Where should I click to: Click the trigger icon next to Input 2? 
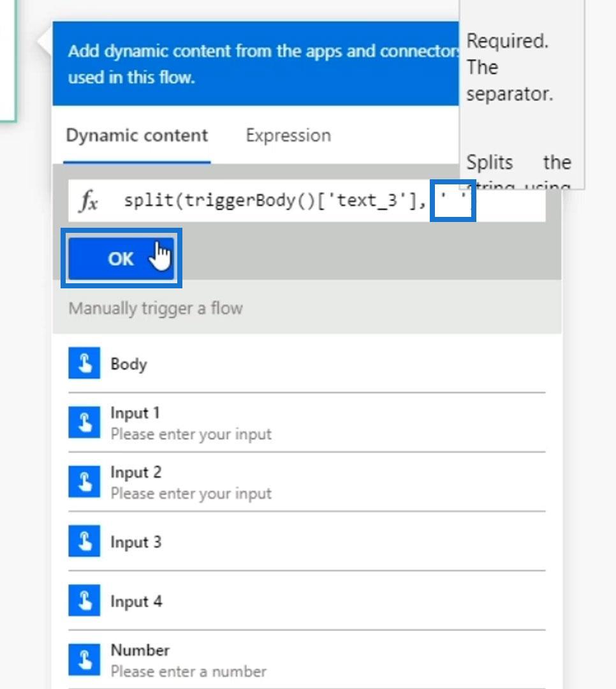coord(84,482)
